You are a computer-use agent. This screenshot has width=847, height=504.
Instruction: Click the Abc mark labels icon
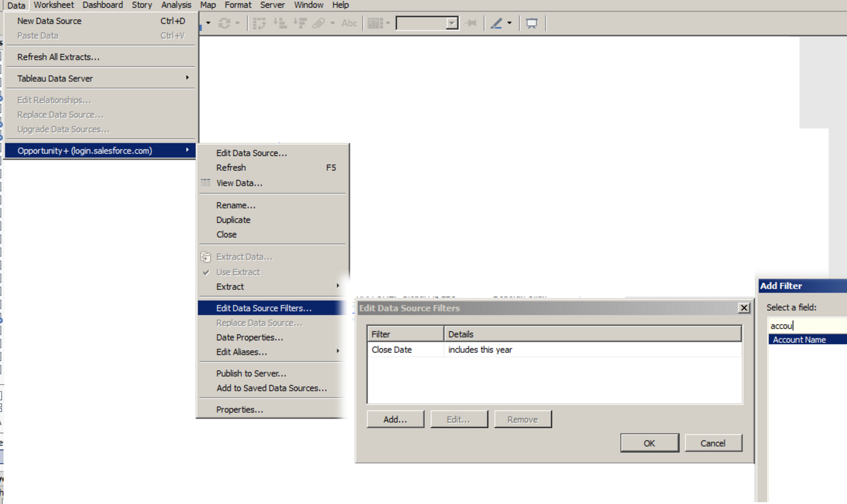(349, 23)
